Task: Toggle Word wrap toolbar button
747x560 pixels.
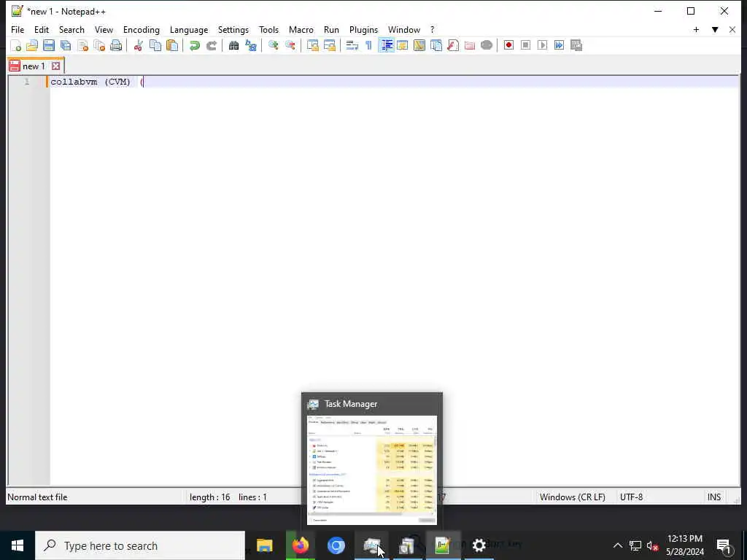Action: [x=352, y=45]
